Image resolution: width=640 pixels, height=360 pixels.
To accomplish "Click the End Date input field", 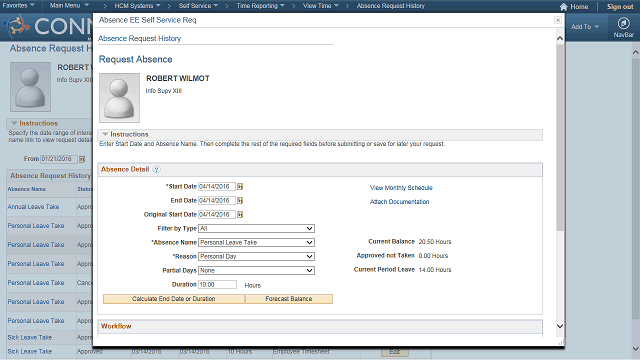I will point(217,200).
